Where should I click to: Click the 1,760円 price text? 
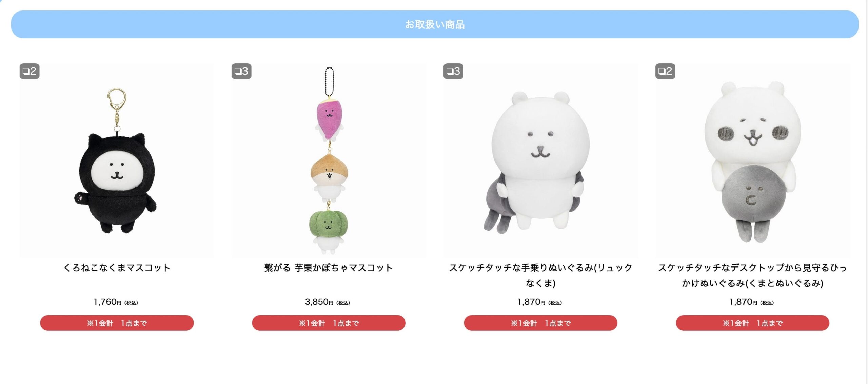(116, 302)
